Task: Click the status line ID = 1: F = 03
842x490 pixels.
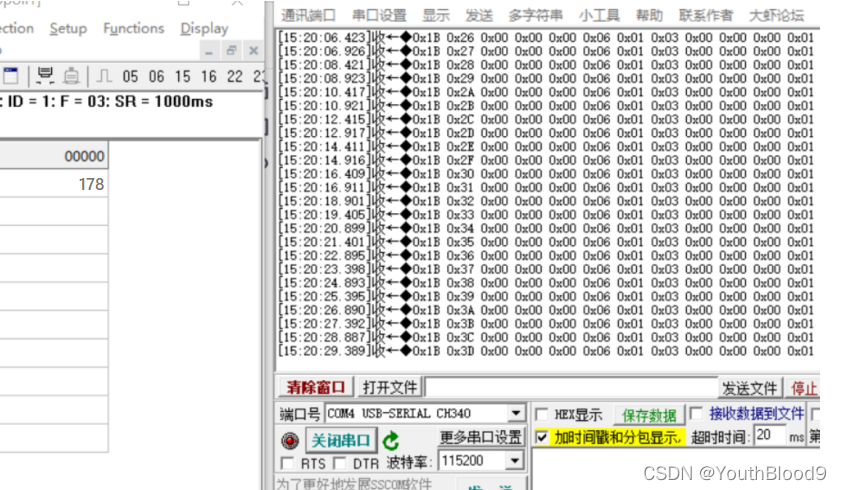Action: [x=107, y=102]
